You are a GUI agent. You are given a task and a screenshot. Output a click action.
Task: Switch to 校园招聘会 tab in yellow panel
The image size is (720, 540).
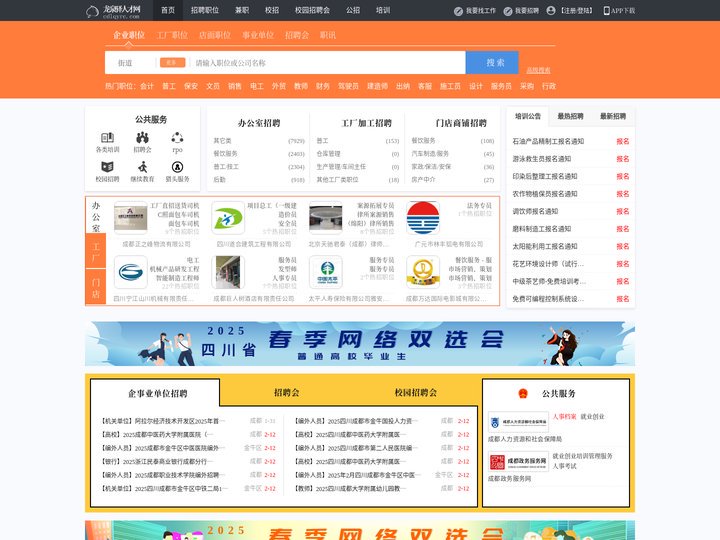(x=416, y=393)
